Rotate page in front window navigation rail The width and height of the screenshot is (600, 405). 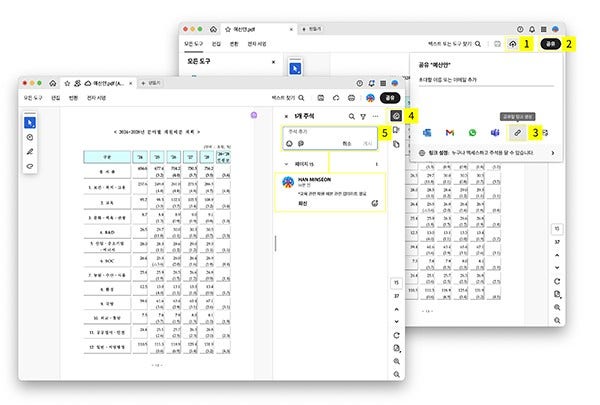(x=396, y=335)
